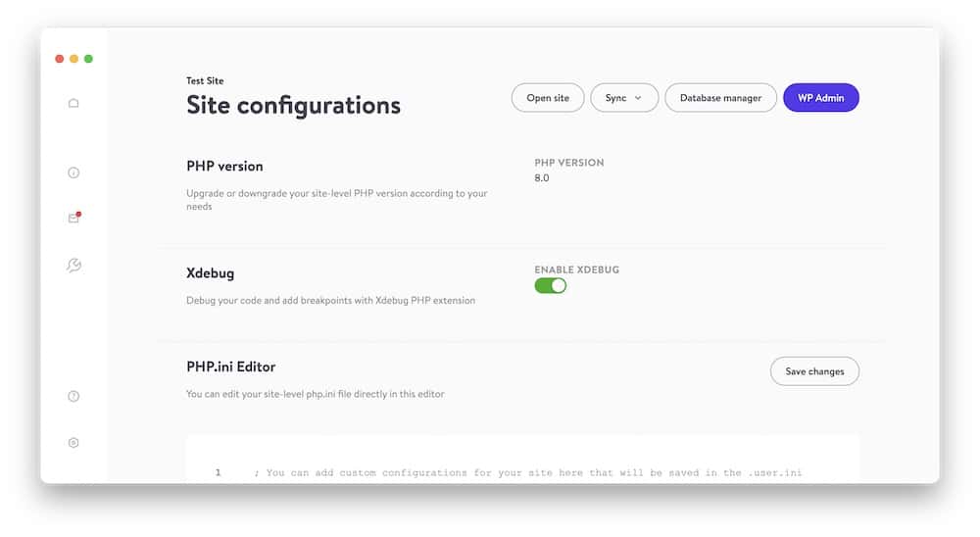
Task: Click inside the PHP.ini editor line 1
Action: pos(527,472)
